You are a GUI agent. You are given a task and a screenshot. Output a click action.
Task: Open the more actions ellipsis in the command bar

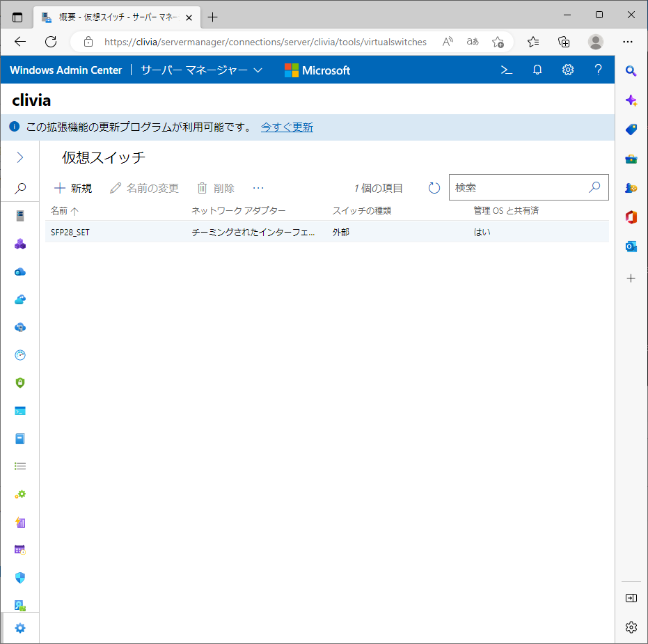tap(258, 188)
